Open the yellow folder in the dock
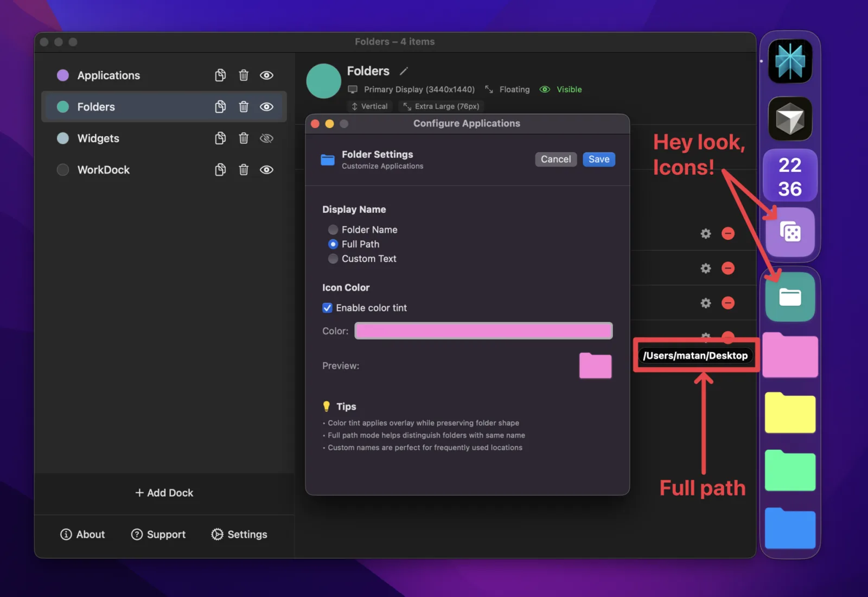 coord(790,412)
